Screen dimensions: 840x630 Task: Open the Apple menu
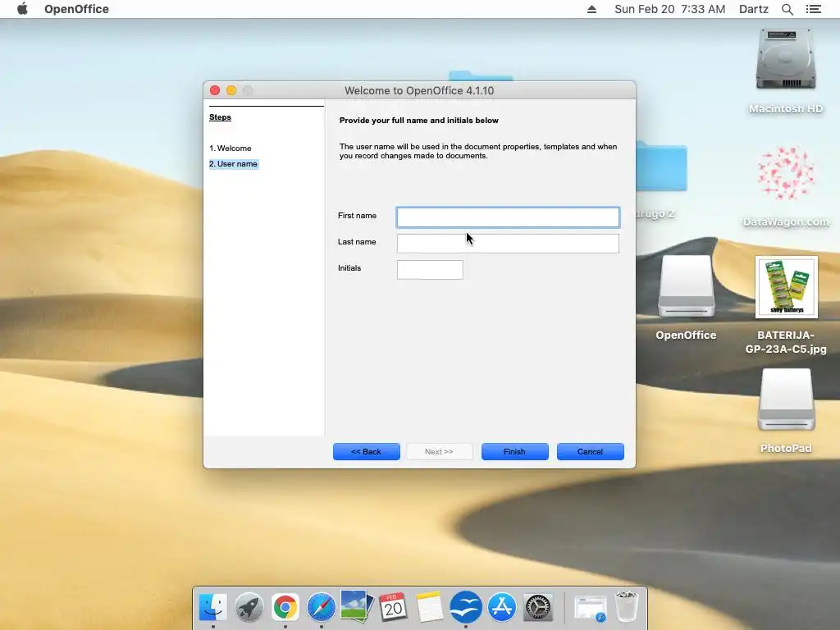[x=22, y=9]
